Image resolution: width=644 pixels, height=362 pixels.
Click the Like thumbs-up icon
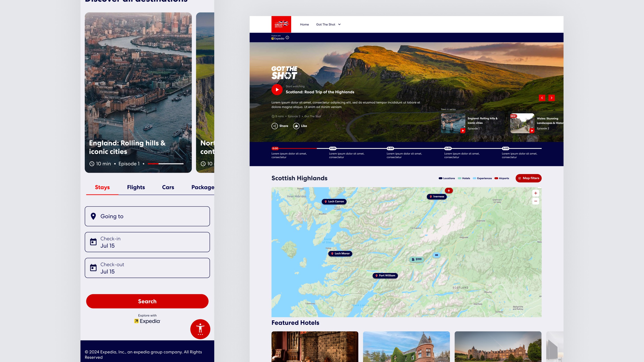click(296, 126)
